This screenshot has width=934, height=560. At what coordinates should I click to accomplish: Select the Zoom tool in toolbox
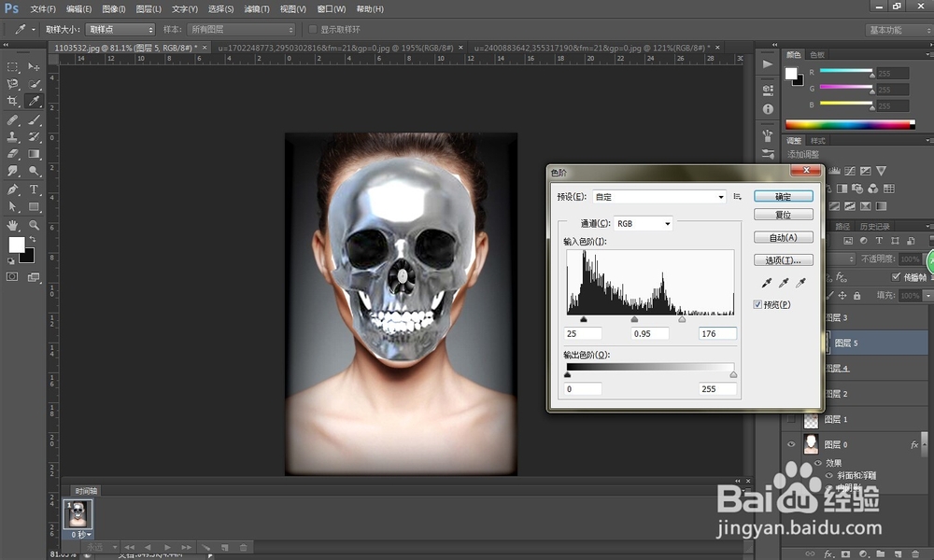34,225
